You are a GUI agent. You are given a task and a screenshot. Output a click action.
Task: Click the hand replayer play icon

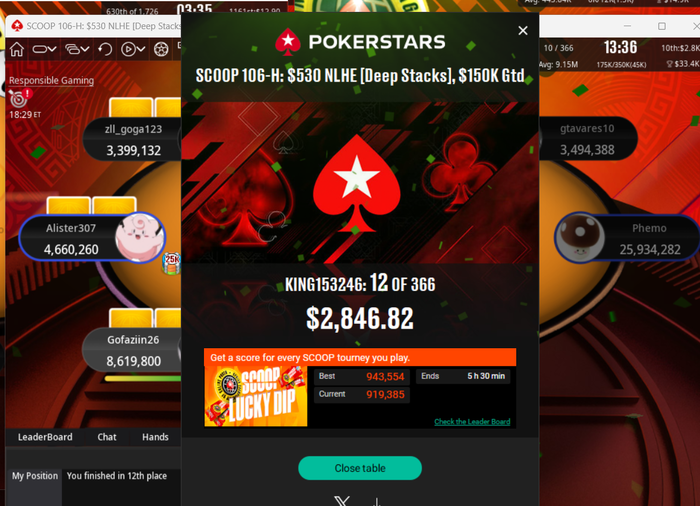pyautogui.click(x=128, y=49)
